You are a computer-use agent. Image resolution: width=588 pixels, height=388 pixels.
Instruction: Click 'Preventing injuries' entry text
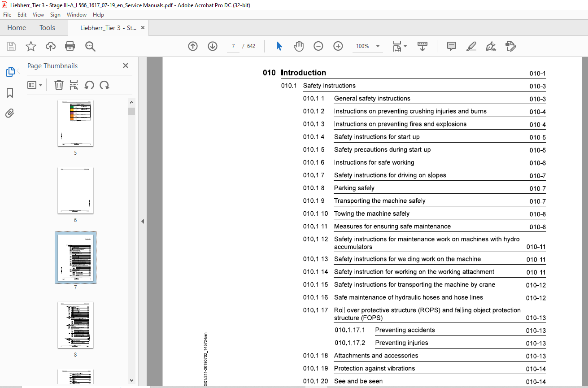402,343
